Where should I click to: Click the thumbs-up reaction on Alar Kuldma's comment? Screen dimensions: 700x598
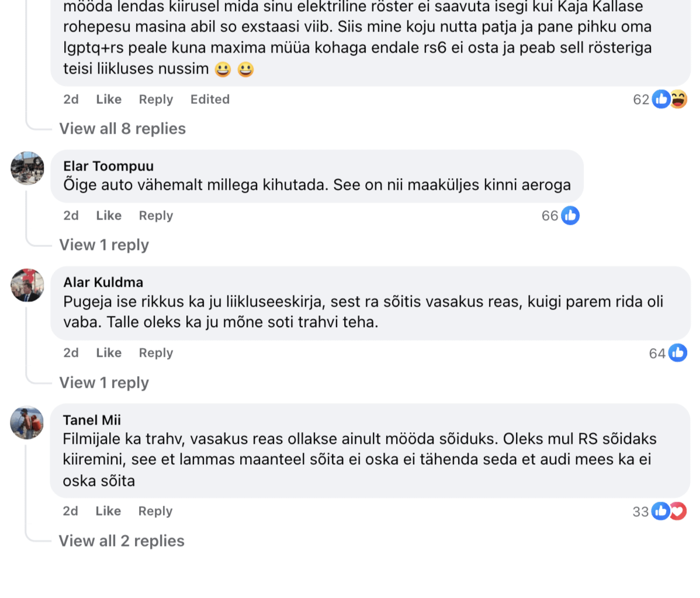click(678, 353)
